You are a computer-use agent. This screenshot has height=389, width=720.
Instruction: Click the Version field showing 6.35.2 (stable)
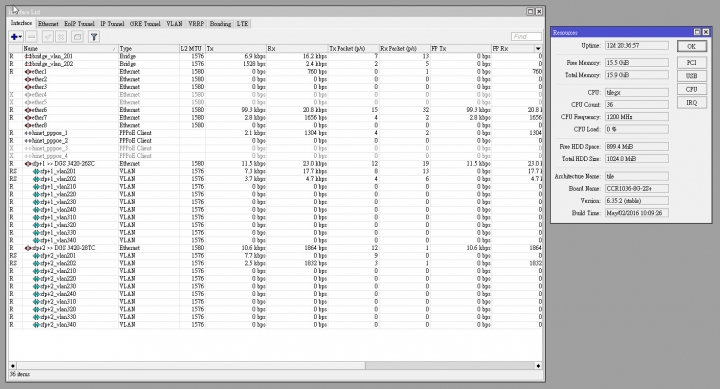636,201
